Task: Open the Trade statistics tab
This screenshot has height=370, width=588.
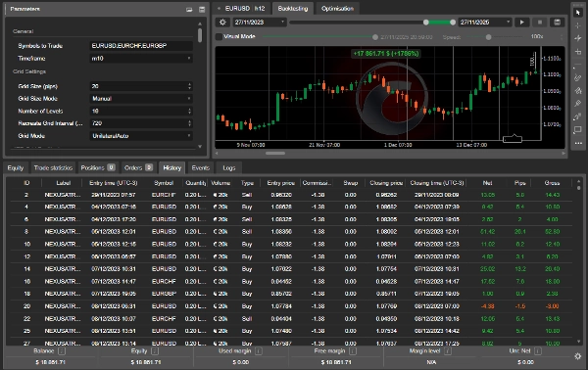Action: [53, 167]
